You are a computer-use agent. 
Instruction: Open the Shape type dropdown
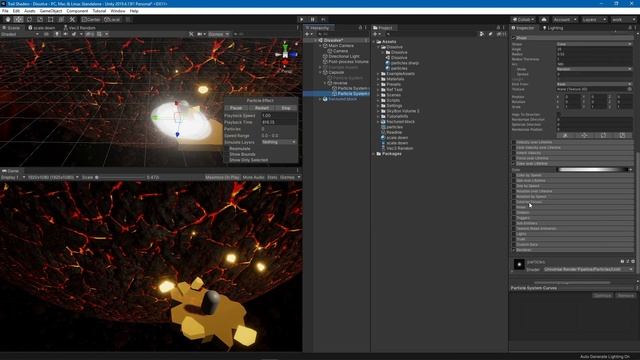pyautogui.click(x=594, y=44)
